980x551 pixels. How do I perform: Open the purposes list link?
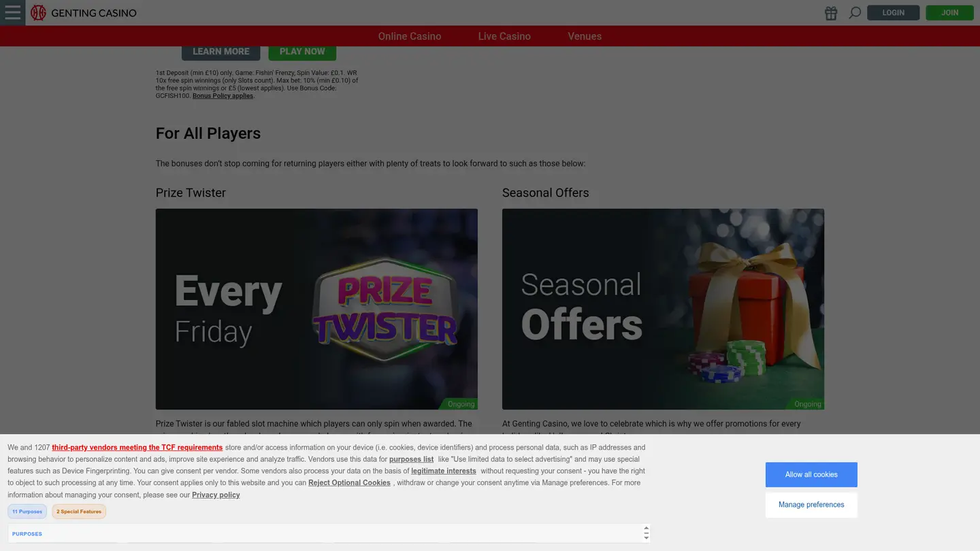tap(411, 459)
